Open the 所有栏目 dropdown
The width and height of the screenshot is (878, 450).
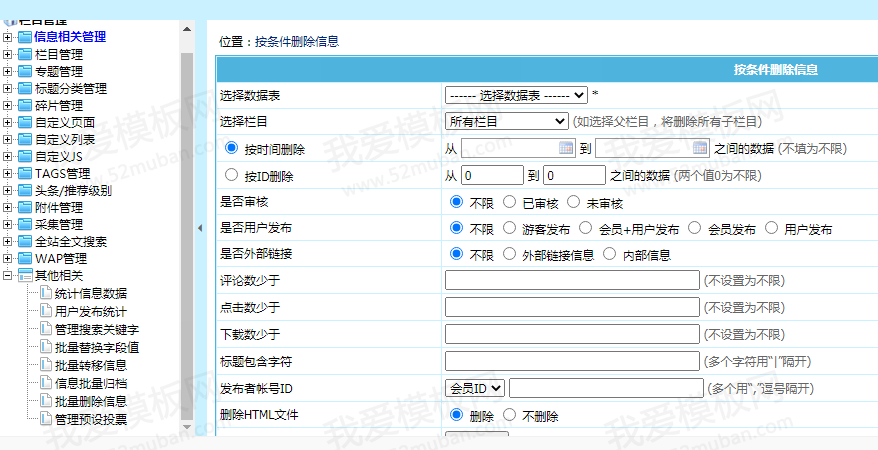[x=507, y=121]
